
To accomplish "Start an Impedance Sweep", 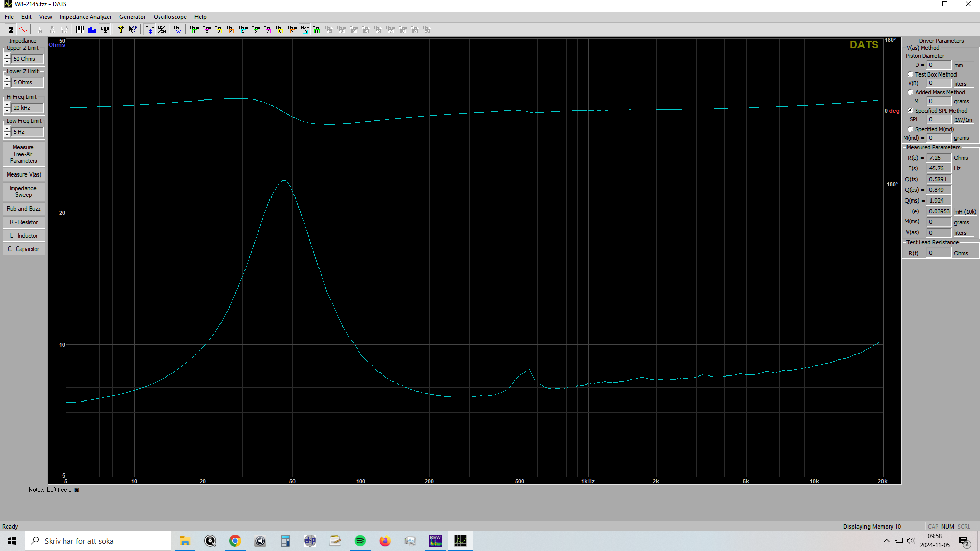I will click(x=23, y=192).
